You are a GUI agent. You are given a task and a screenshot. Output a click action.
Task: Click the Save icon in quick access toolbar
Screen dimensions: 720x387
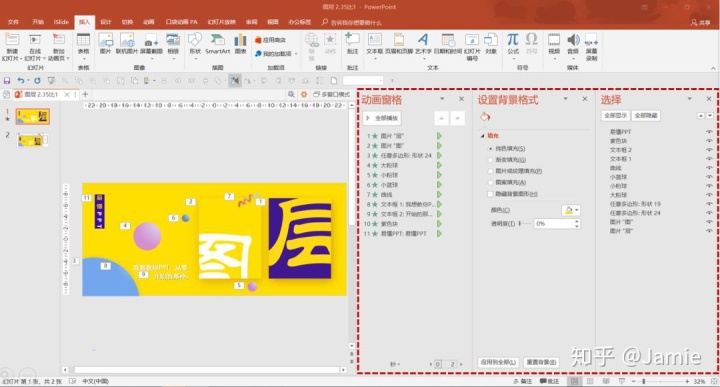click(x=7, y=81)
